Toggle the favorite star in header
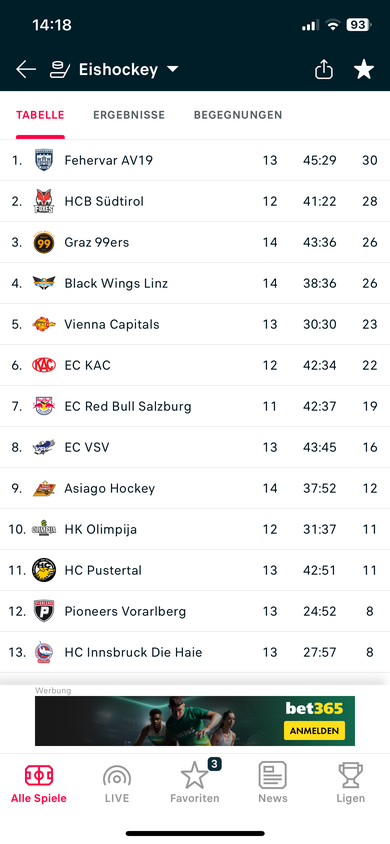Image resolution: width=390 pixels, height=844 pixels. tap(364, 69)
